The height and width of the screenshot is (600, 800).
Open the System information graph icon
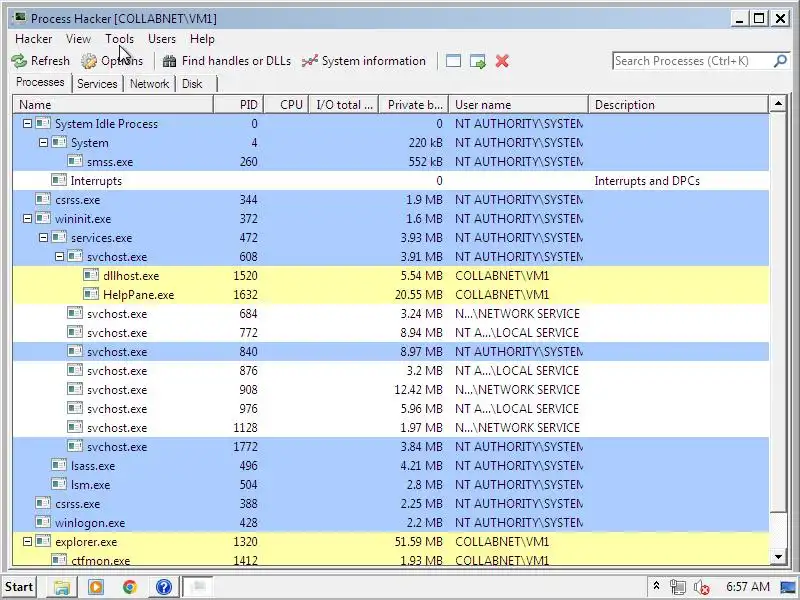click(x=310, y=61)
